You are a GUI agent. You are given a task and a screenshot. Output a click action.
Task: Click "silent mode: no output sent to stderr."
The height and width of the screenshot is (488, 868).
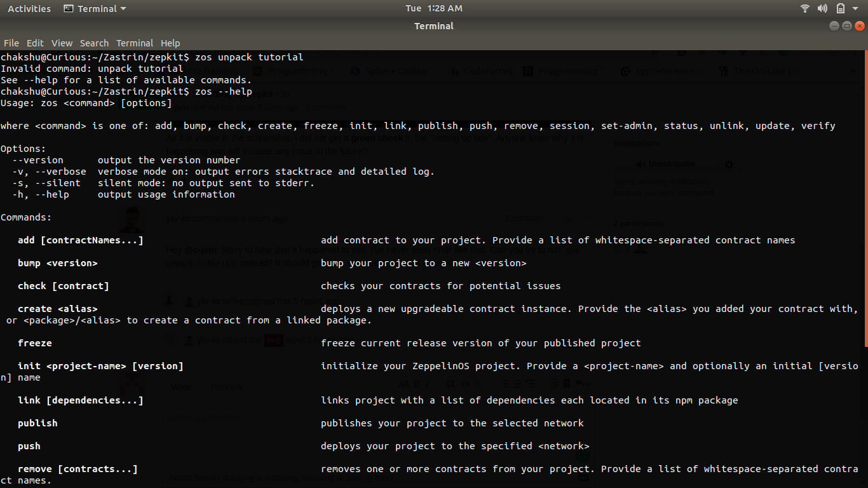coord(207,183)
